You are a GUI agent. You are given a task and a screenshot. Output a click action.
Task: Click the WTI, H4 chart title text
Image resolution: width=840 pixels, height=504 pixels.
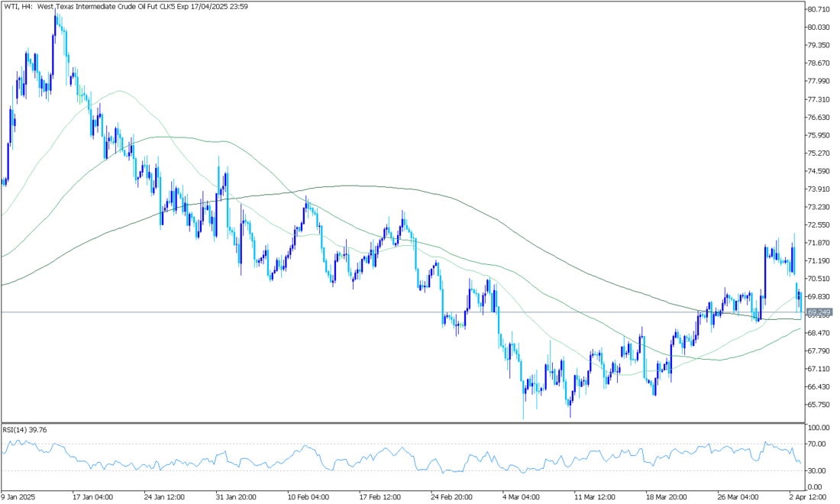click(x=125, y=6)
